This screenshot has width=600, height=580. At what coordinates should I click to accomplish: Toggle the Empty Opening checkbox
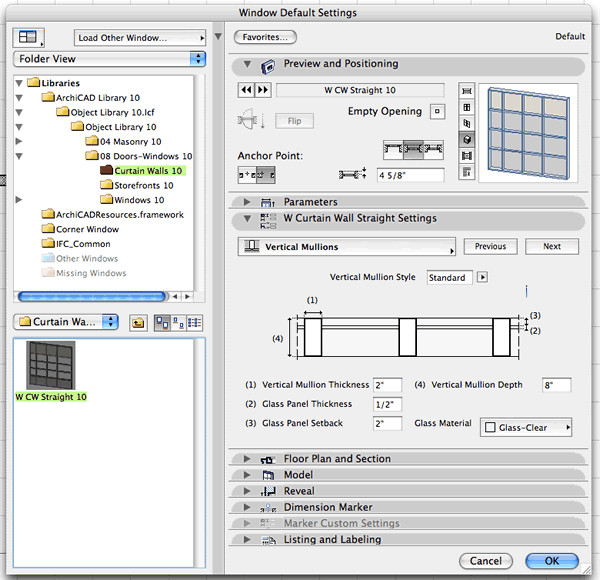coord(436,112)
